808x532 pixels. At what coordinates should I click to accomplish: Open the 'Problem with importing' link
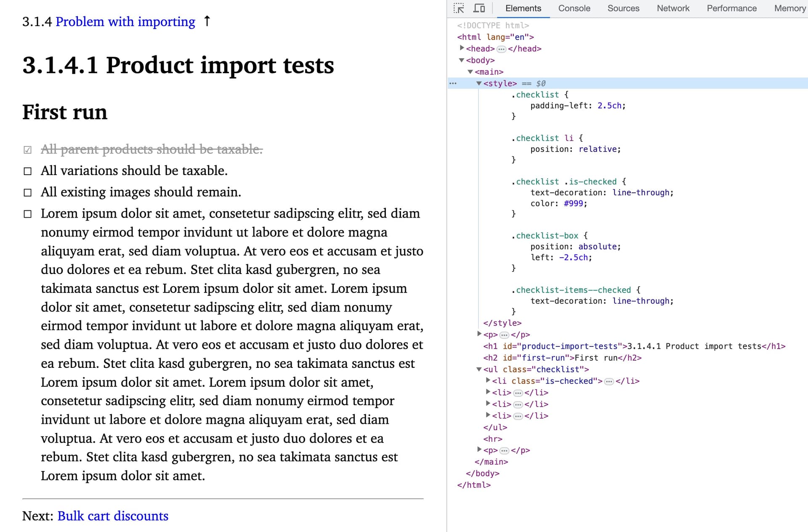[125, 21]
